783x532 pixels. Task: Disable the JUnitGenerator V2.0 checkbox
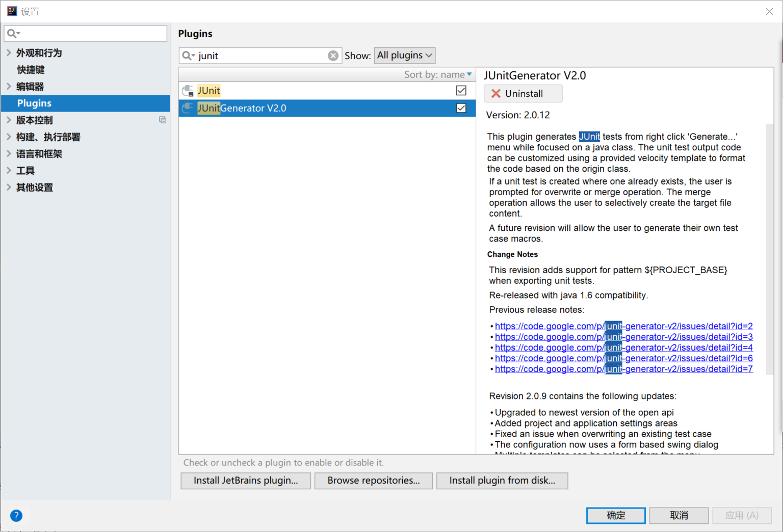461,108
